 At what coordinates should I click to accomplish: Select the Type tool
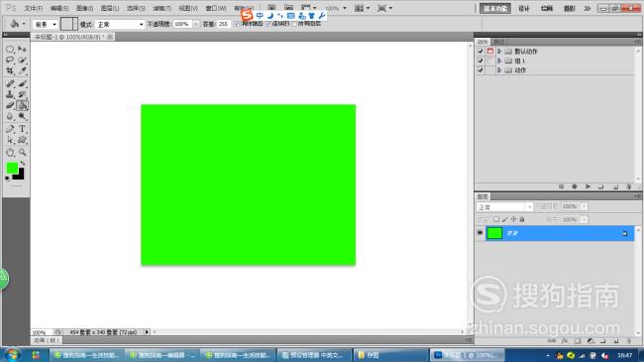click(22, 129)
